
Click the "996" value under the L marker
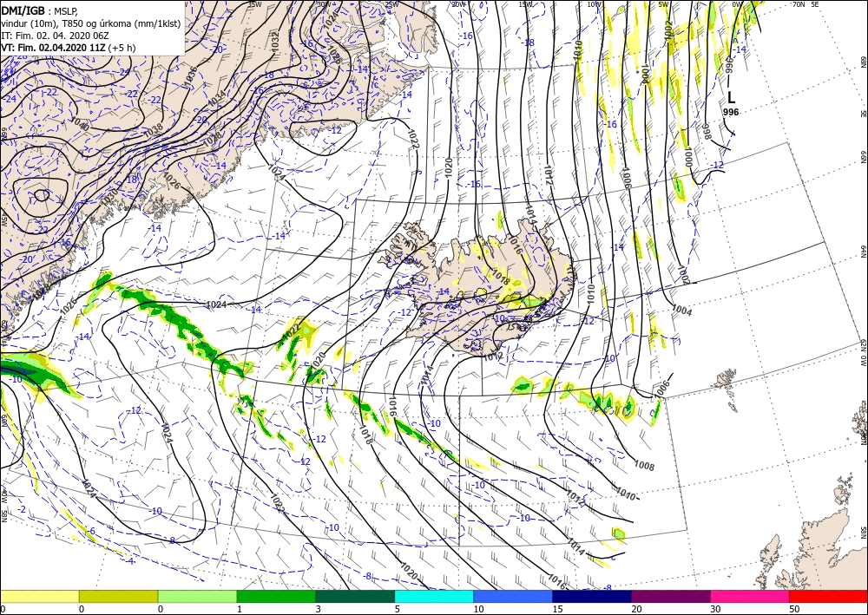click(x=731, y=112)
